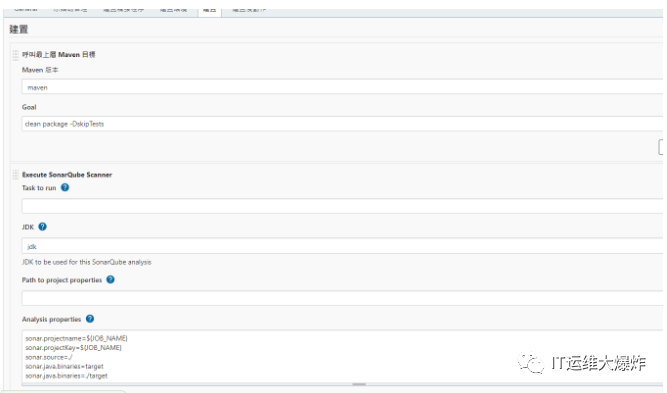This screenshot has width=667, height=393.
Task: Click the Execute SonarQube Scanner heading
Action: click(67, 175)
